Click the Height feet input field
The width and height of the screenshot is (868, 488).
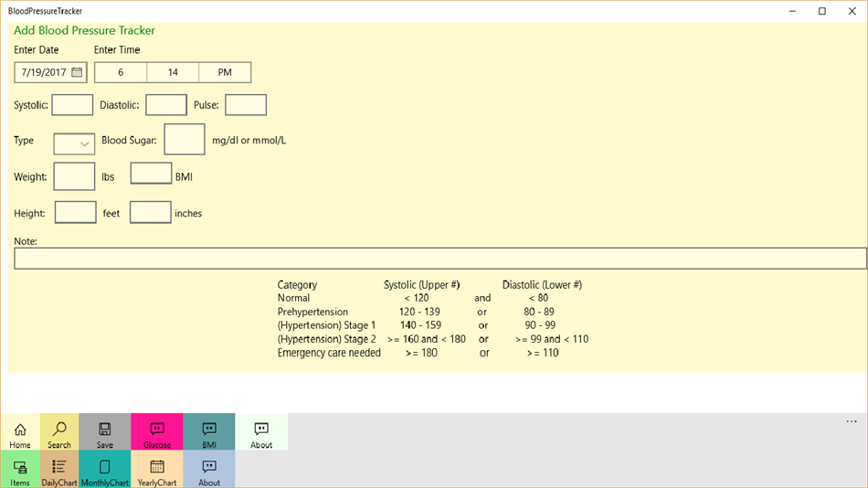coord(75,213)
